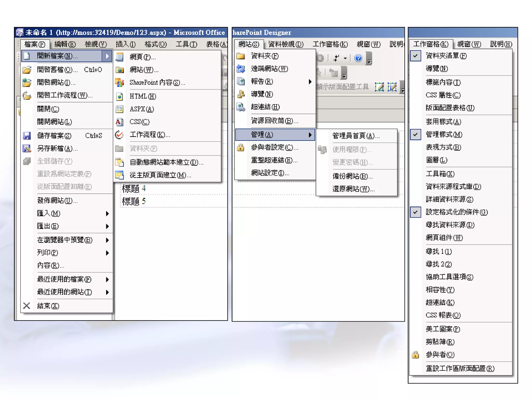This screenshot has width=532, height=399.
Task: Click the remote website (遠端網站) icon
Action: (241, 69)
